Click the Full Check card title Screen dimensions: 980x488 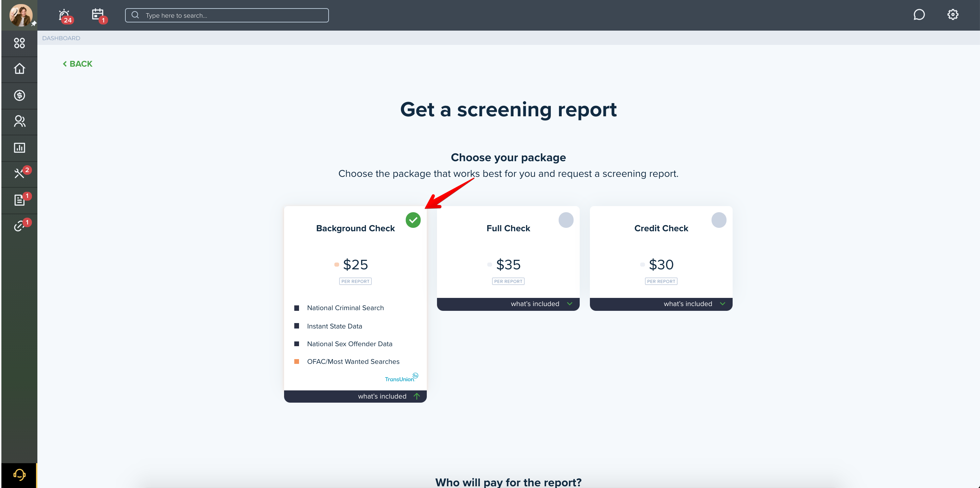(508, 229)
